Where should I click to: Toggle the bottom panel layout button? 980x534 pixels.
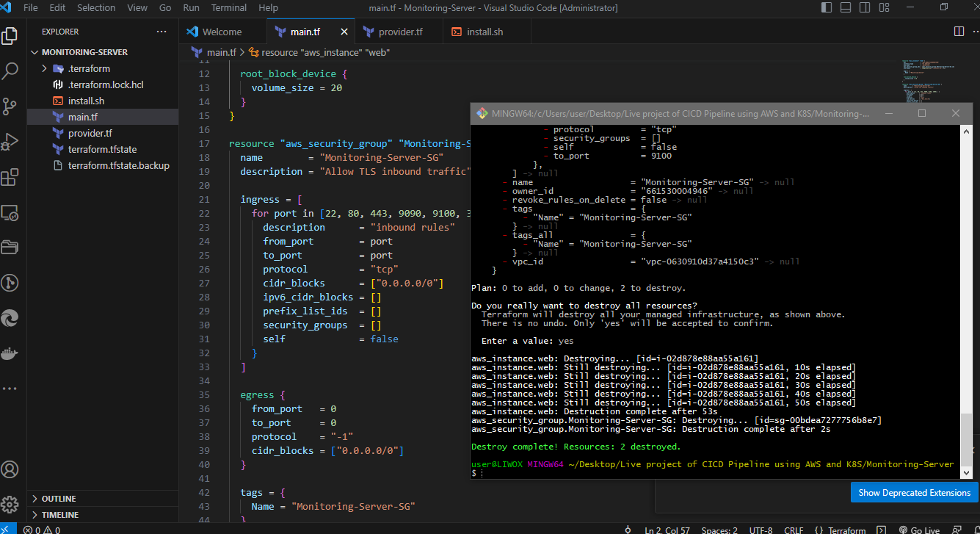coord(845,8)
